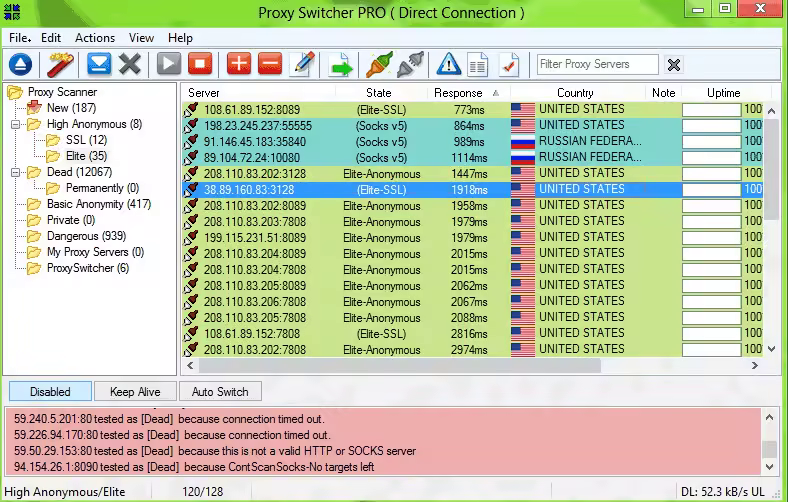Click the Filter Proxy Servers input field
The image size is (788, 502).
(597, 65)
